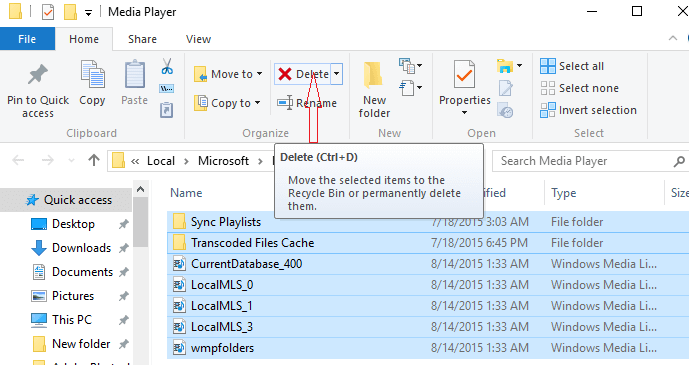Open the Easy access dropdown
The height and width of the screenshot is (365, 689).
[x=410, y=88]
